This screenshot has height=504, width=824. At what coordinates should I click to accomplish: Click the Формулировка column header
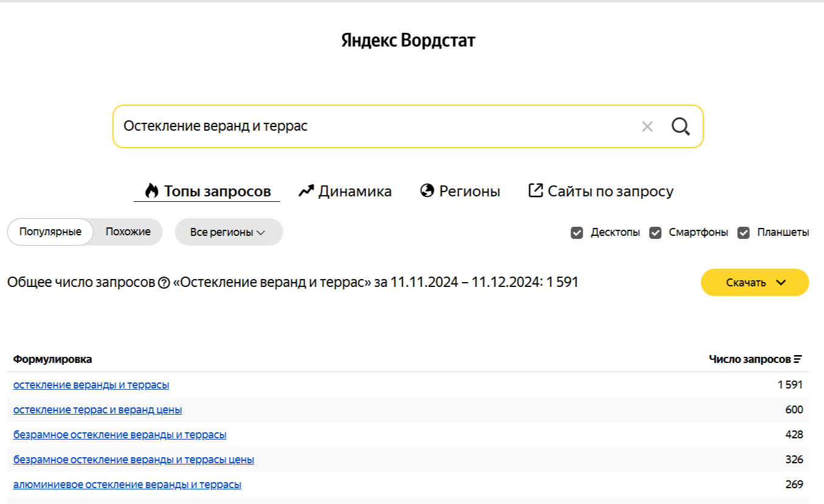53,359
